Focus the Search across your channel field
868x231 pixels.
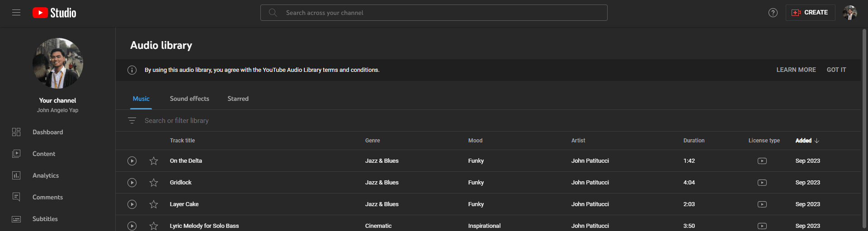point(434,13)
